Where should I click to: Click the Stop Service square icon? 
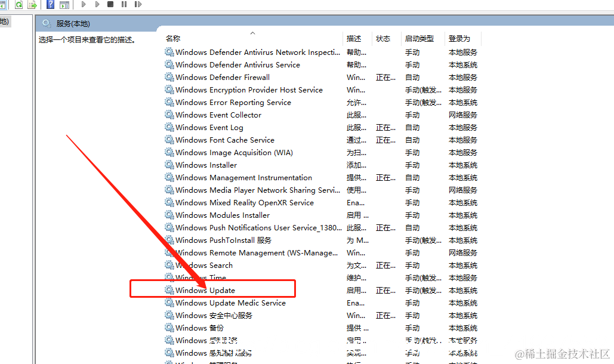(x=110, y=4)
